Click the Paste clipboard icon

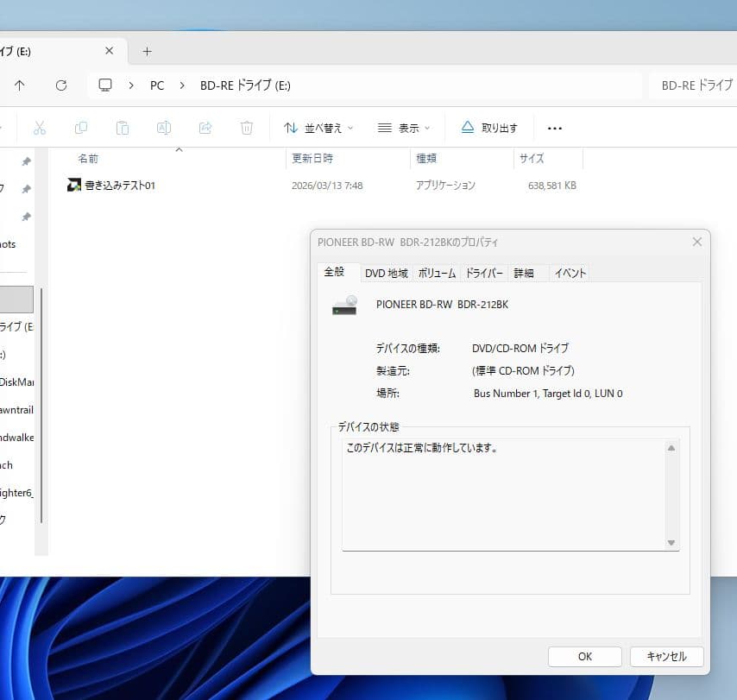[x=123, y=128]
